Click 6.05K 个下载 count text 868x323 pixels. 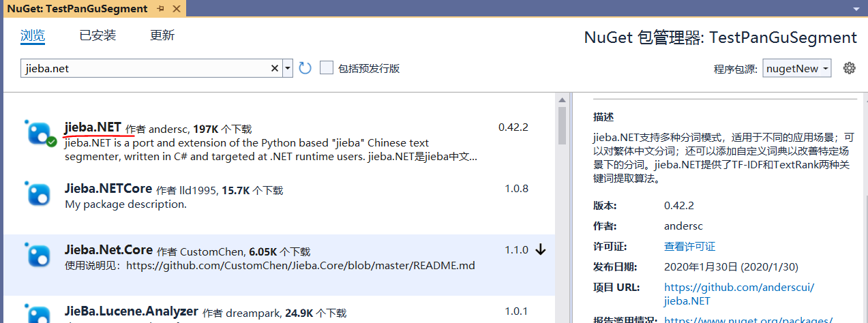click(280, 251)
